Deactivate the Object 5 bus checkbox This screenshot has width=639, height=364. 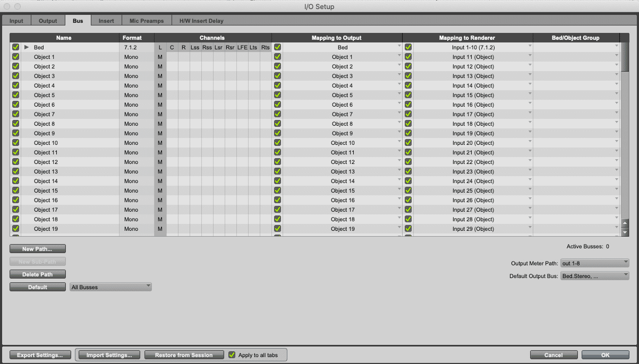15,95
